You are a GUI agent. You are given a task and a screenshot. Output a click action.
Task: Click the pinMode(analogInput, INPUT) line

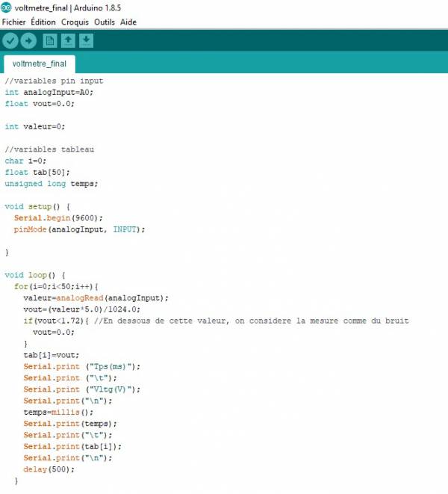coord(79,229)
